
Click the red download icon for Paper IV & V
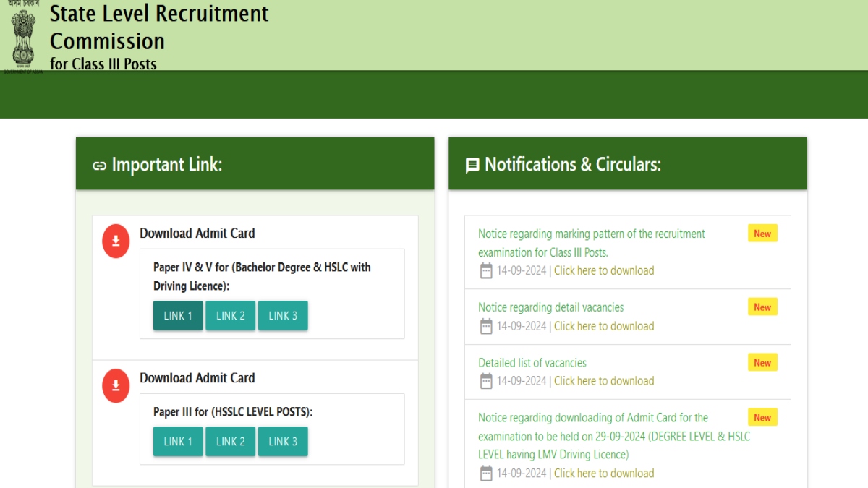[x=116, y=241]
